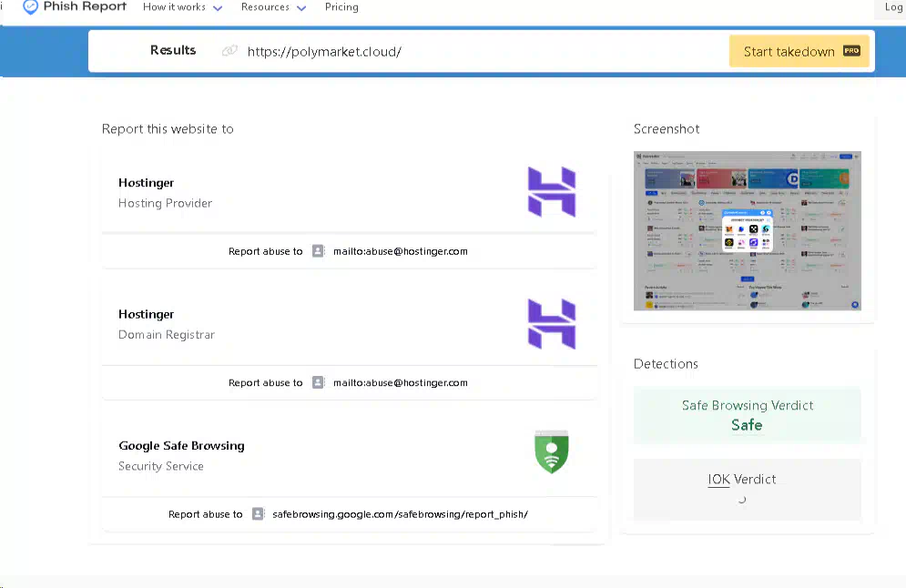
Task: Open abuse@hostinger.com link under Hosting Provider
Action: pyautogui.click(x=401, y=251)
